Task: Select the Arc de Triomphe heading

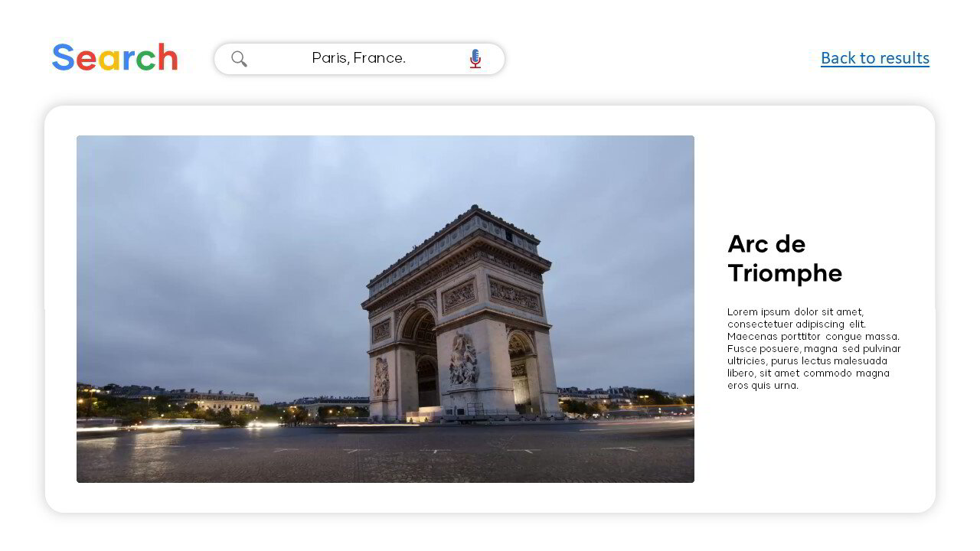Action: [x=785, y=259]
